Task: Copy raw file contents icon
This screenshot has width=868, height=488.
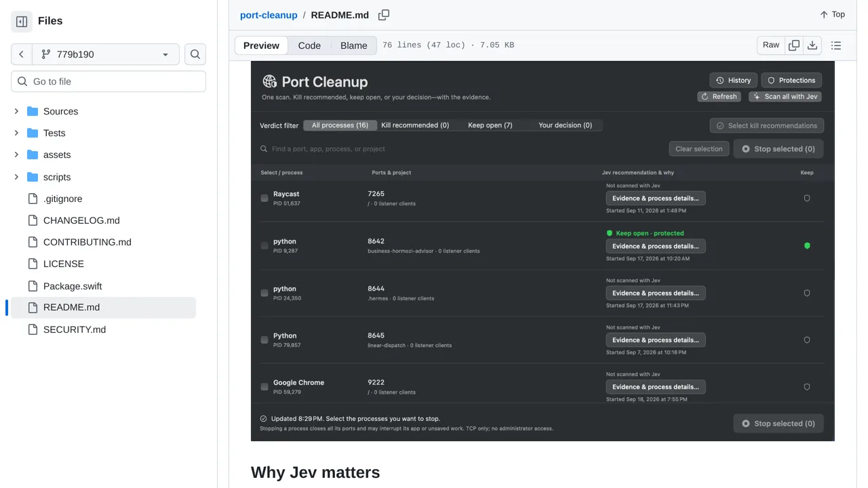Action: pos(794,45)
